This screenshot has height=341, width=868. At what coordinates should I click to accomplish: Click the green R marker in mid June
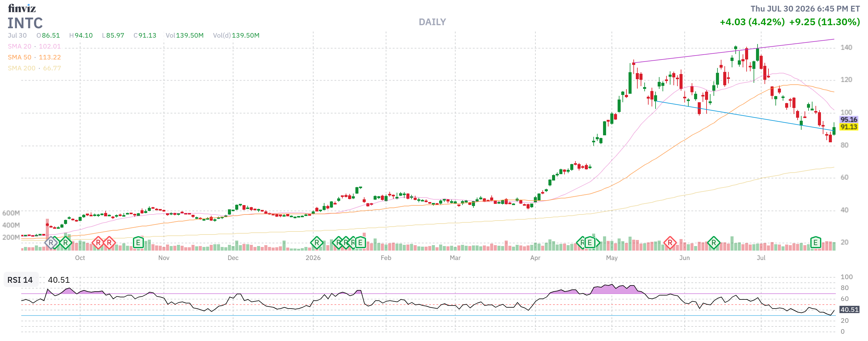point(714,243)
